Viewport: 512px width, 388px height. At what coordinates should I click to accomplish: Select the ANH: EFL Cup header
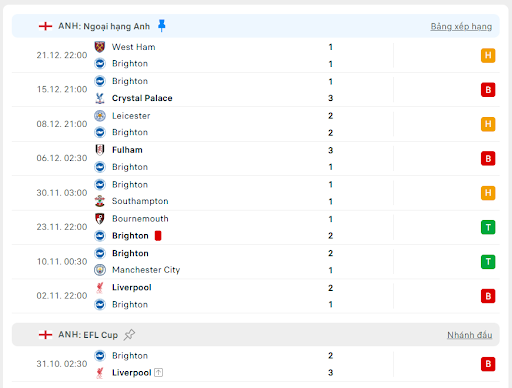tap(256, 334)
